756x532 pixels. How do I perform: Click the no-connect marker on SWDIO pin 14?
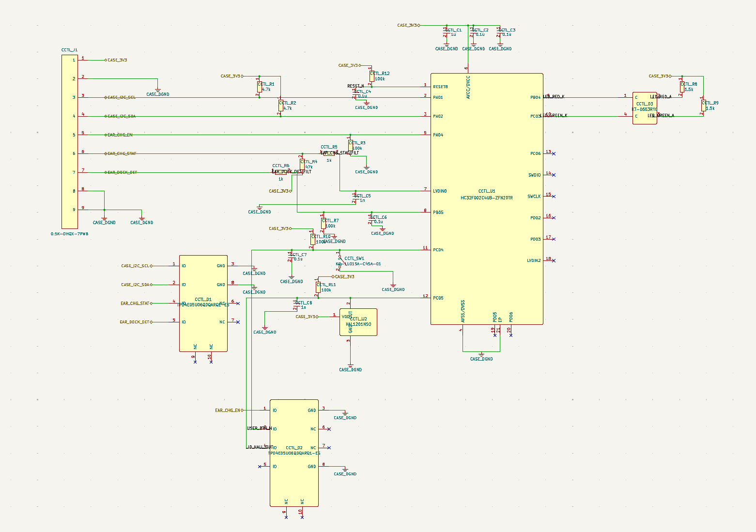pyautogui.click(x=554, y=175)
